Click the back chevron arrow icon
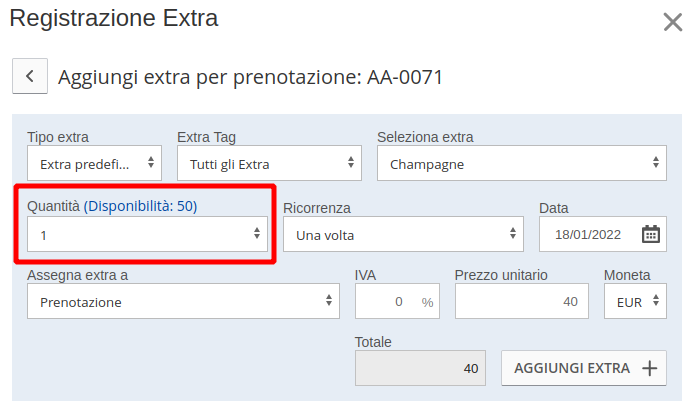 click(x=30, y=76)
